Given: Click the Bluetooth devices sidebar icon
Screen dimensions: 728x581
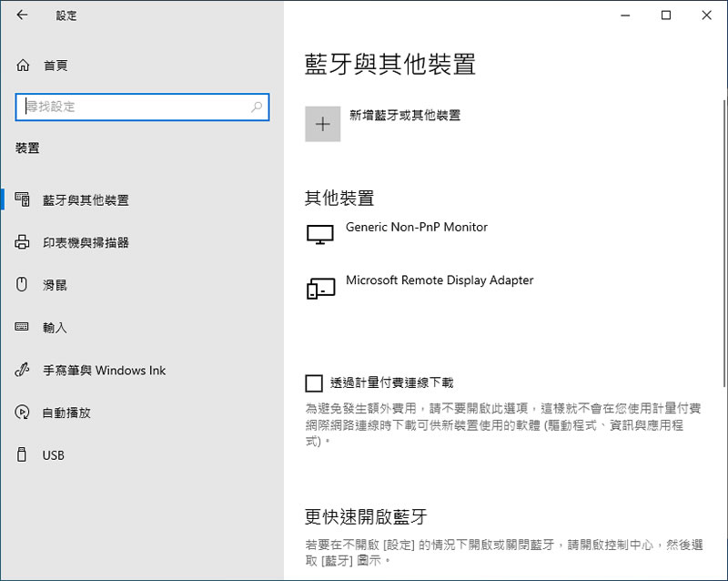Looking at the screenshot, I should click(22, 199).
